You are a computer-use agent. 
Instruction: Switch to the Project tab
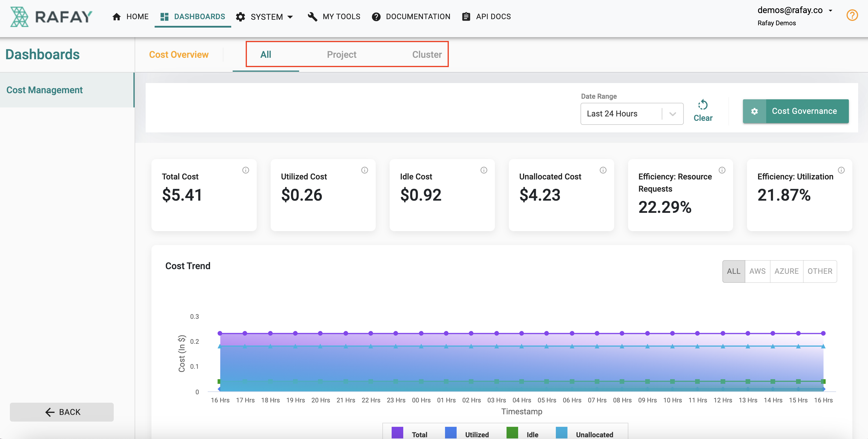pos(341,55)
